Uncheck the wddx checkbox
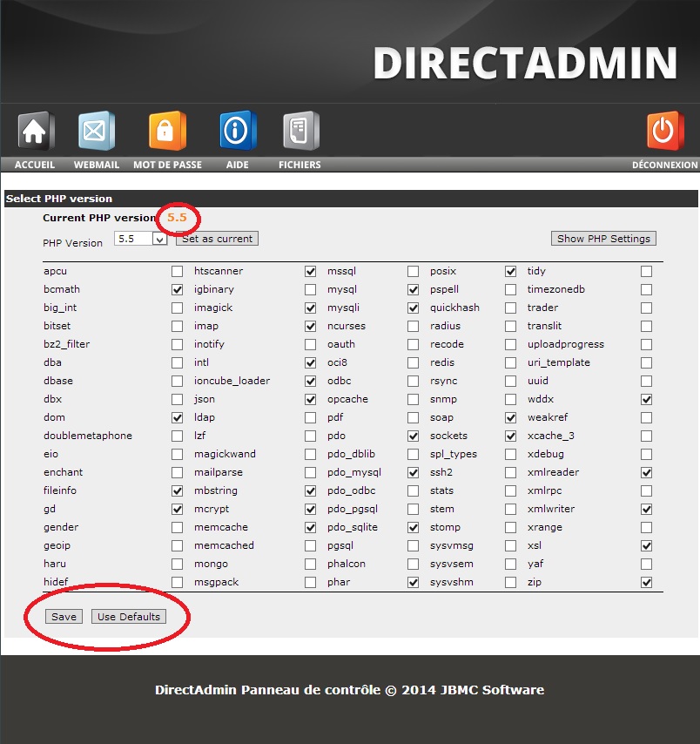 click(x=646, y=400)
